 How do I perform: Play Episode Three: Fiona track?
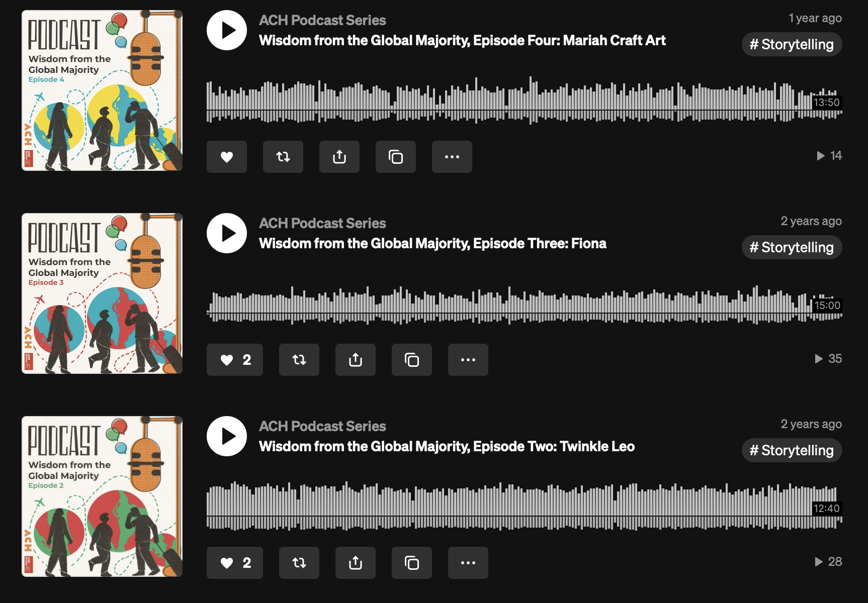[x=227, y=233]
